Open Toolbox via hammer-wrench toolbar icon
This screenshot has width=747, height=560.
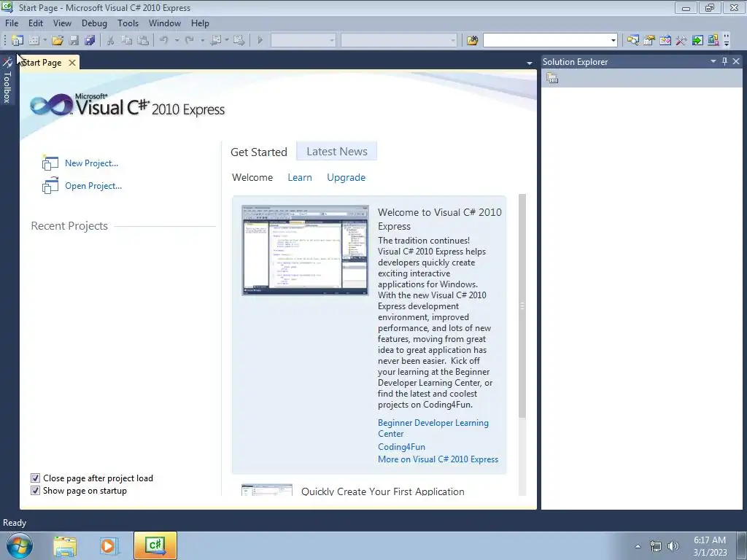681,41
